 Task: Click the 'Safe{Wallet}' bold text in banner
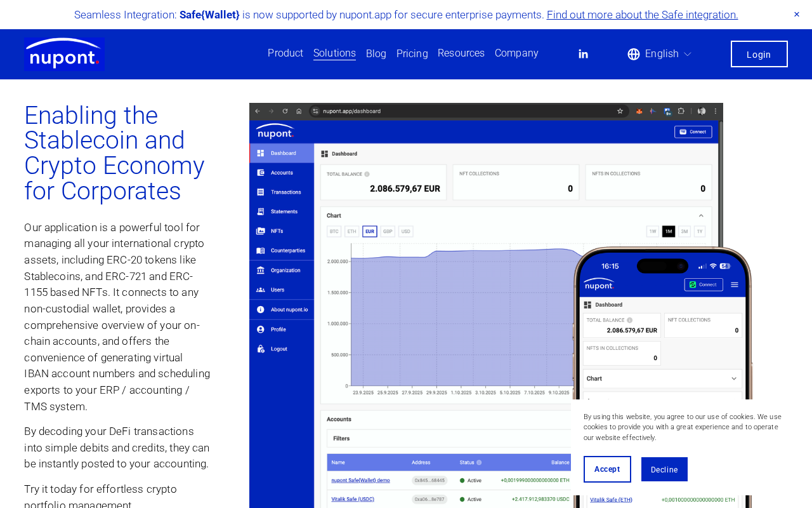click(x=209, y=15)
